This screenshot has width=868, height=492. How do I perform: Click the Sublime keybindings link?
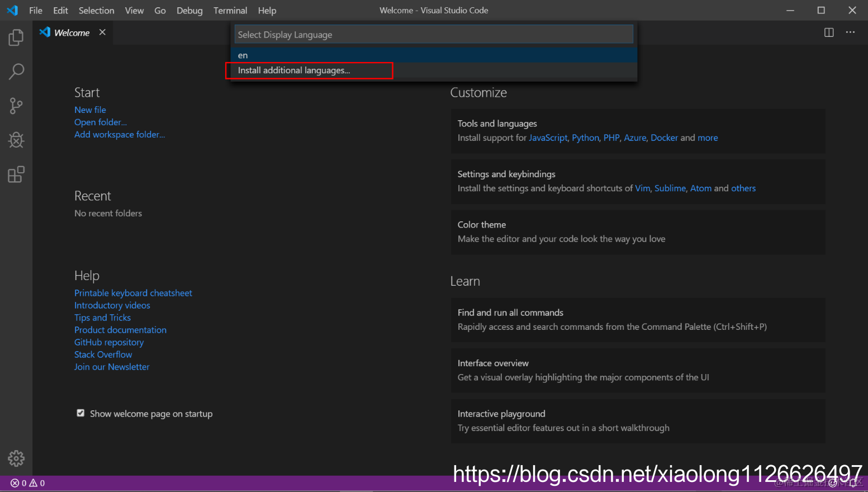click(670, 188)
